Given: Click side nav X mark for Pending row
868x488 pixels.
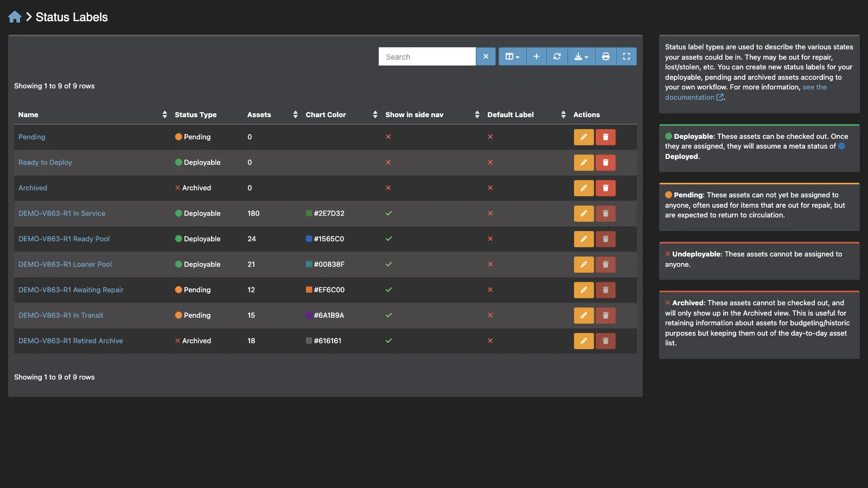Looking at the screenshot, I should [x=388, y=137].
